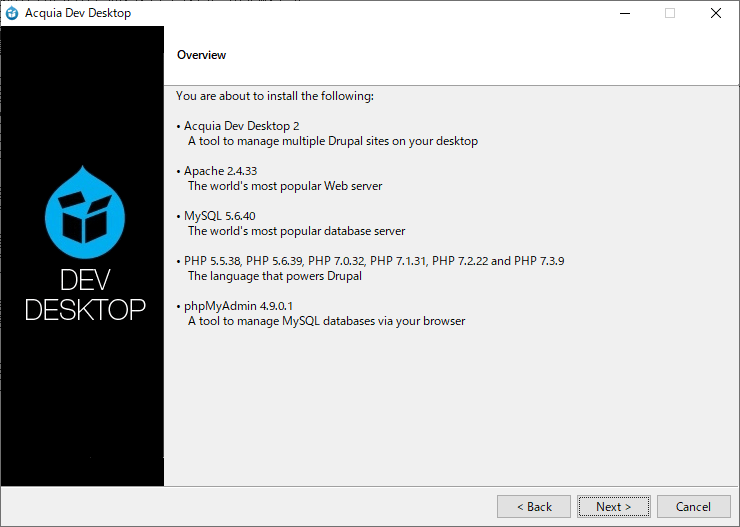
Task: Click the disabled maximize button
Action: tap(670, 13)
